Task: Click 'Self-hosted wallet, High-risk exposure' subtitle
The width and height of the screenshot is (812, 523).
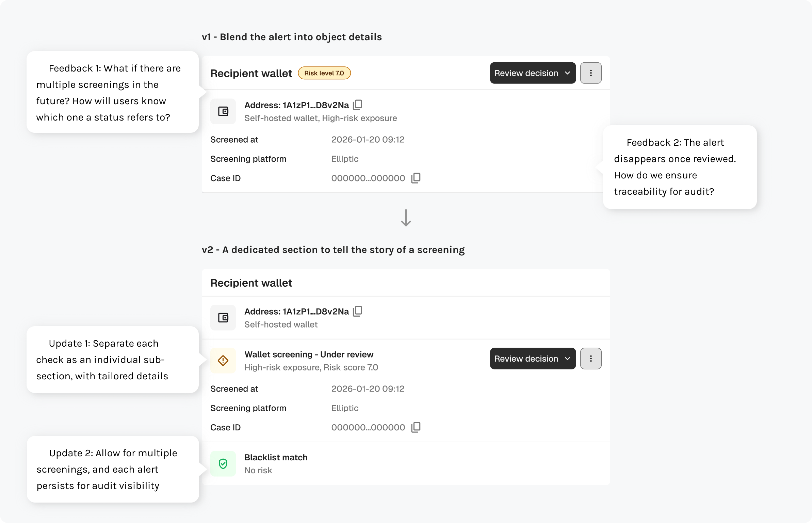Action: click(321, 118)
